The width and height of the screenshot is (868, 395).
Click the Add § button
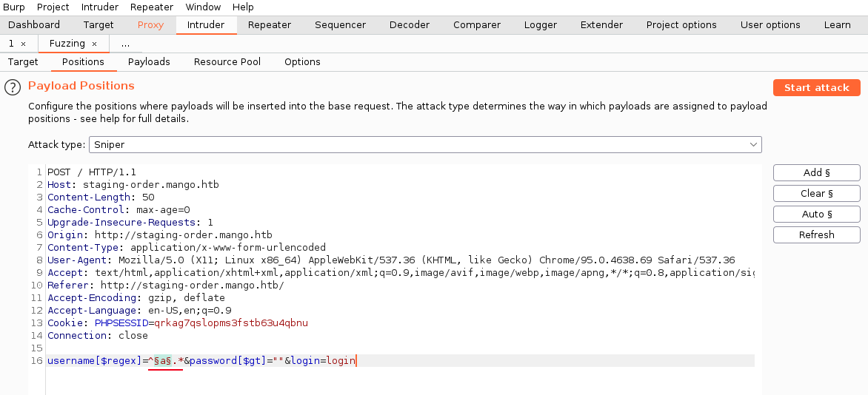(816, 172)
